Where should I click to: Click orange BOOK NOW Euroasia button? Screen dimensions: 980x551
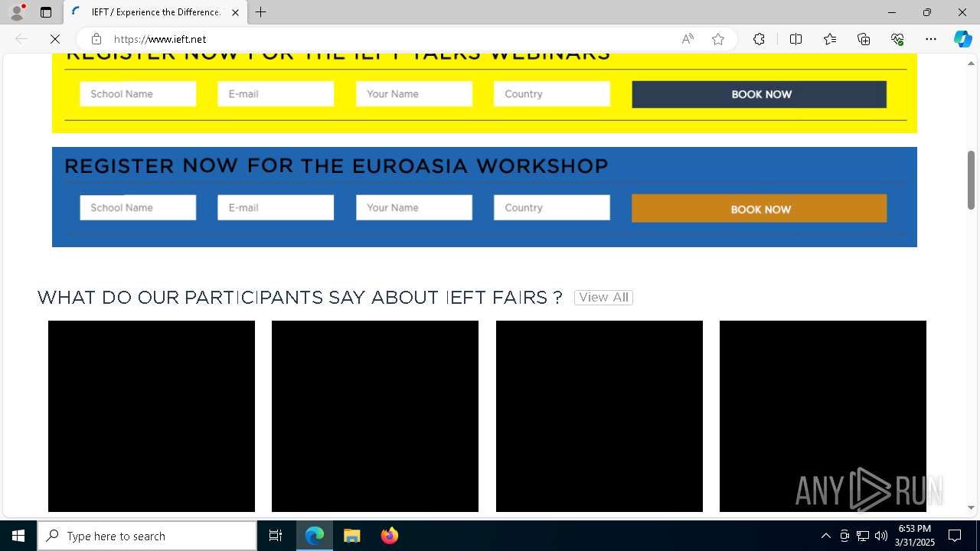click(x=759, y=208)
